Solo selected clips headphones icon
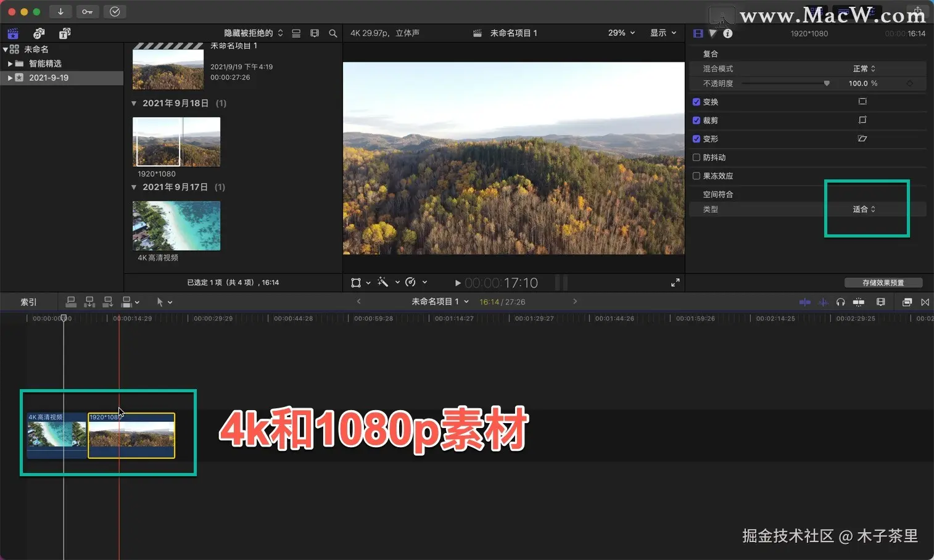934x560 pixels. click(840, 302)
